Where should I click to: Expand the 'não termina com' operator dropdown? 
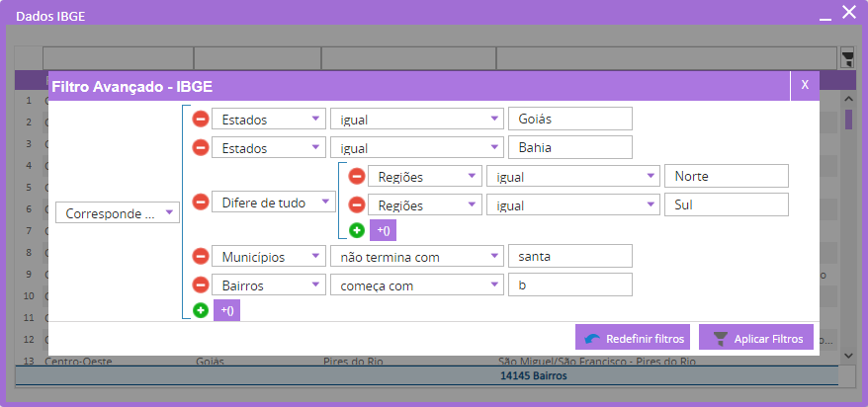[x=414, y=257]
